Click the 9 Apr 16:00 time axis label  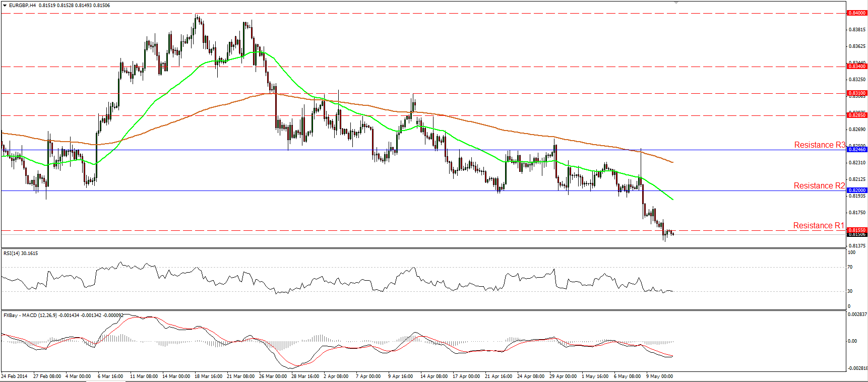coord(401,376)
